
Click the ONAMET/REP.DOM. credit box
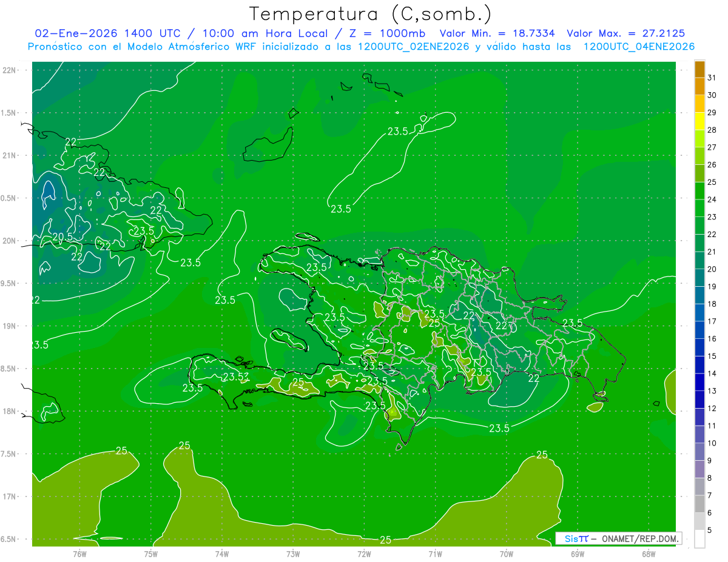click(x=618, y=538)
